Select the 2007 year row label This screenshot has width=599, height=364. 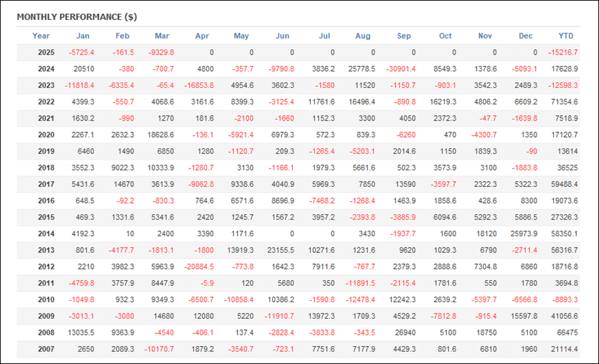46,349
